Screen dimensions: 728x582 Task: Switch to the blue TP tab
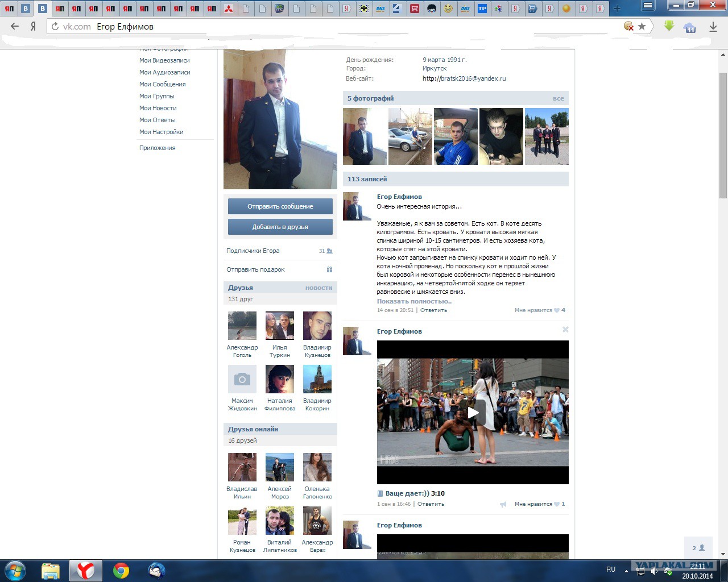(x=482, y=9)
